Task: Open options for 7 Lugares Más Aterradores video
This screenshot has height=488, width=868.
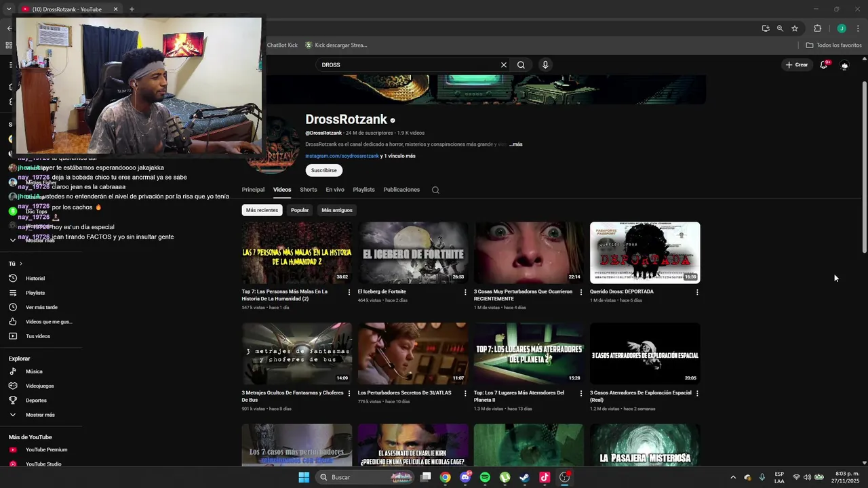Action: coord(581,393)
